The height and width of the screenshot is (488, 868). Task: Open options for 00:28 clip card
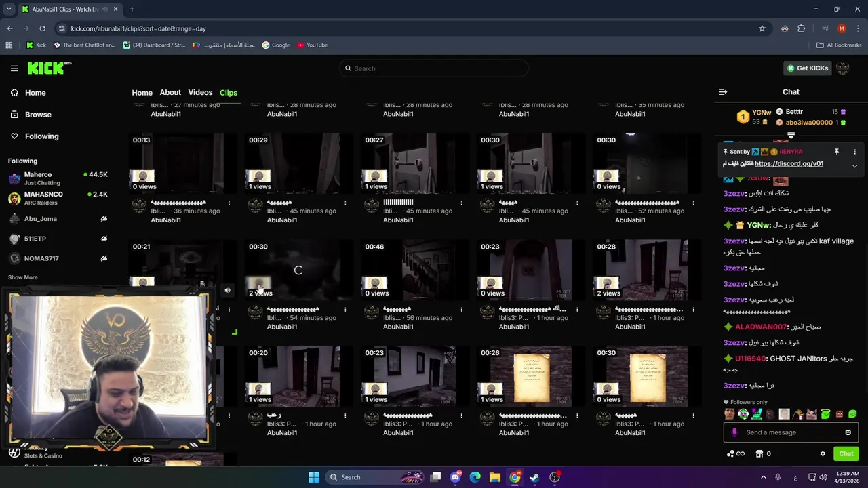pyautogui.click(x=693, y=309)
